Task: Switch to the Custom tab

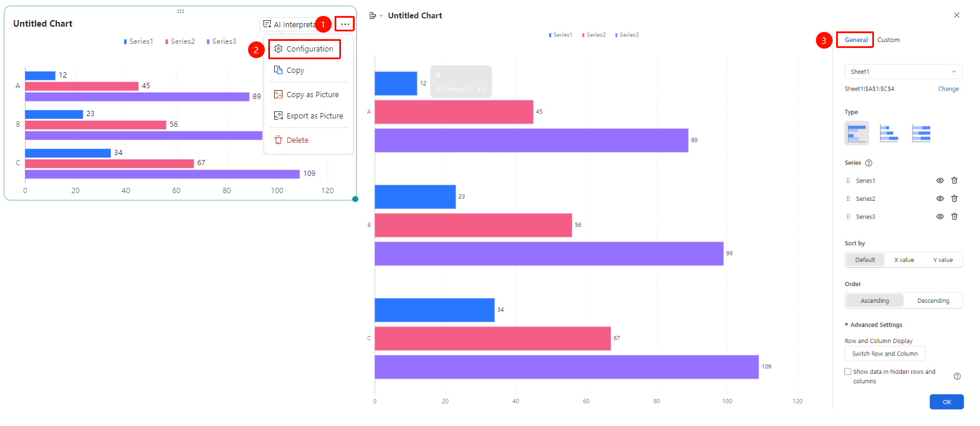Action: (888, 40)
